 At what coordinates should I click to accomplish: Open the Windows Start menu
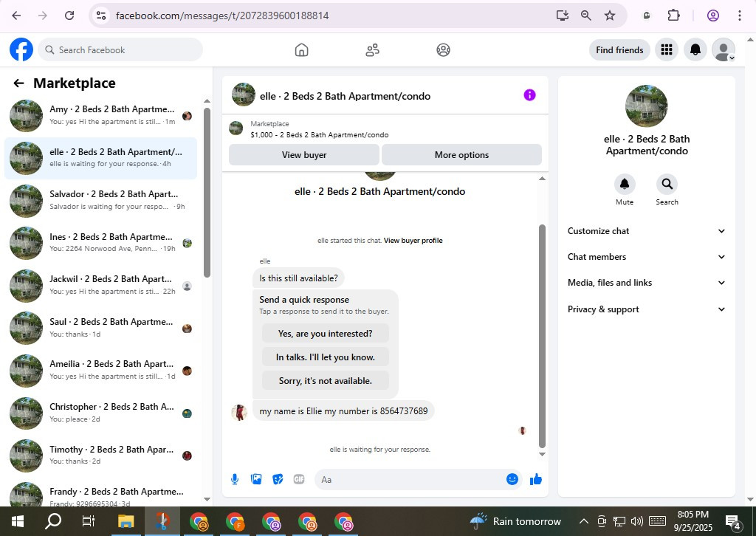[18, 521]
